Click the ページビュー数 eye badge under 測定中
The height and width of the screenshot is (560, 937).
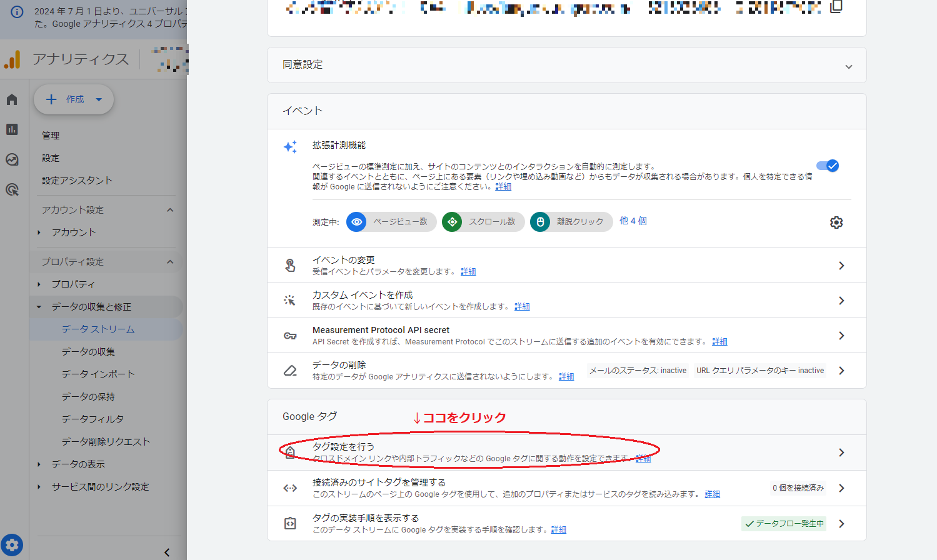[356, 222]
